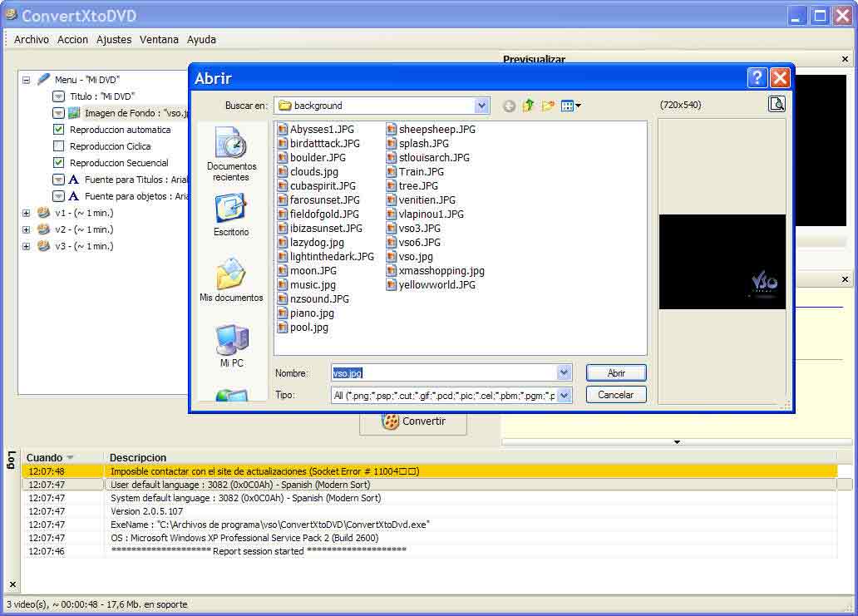Open the Imagen de Fondo dropdown button
858x616 pixels.
tap(58, 113)
